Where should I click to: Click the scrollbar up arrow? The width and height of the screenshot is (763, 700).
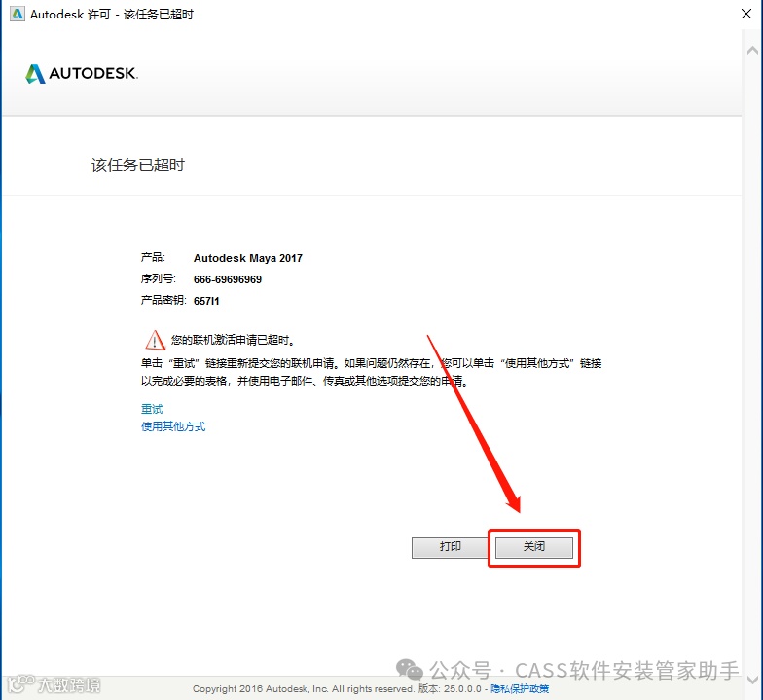tap(752, 51)
